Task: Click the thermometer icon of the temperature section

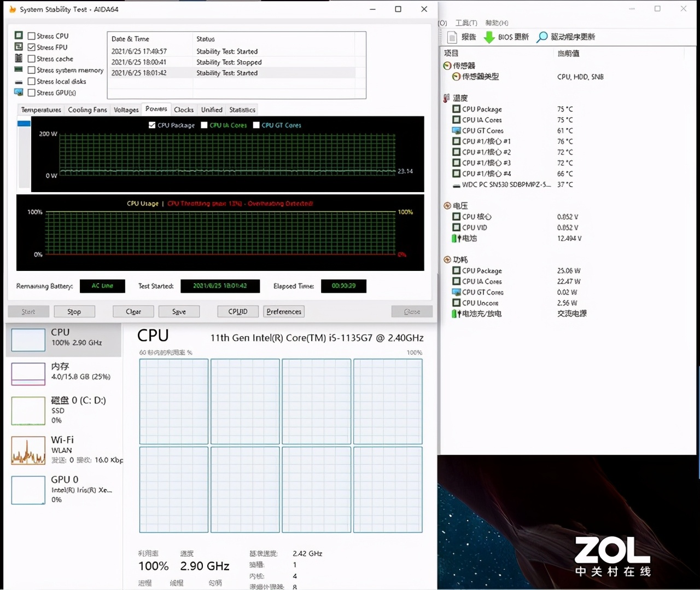Action: click(x=447, y=98)
